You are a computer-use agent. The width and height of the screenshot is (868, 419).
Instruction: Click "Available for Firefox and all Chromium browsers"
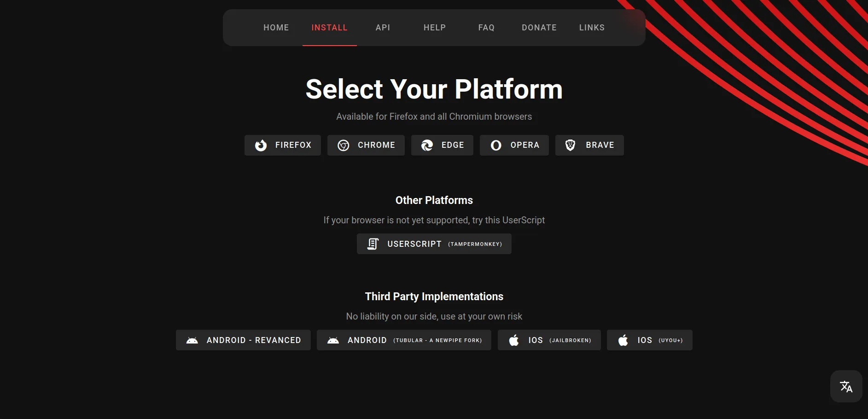pyautogui.click(x=434, y=116)
